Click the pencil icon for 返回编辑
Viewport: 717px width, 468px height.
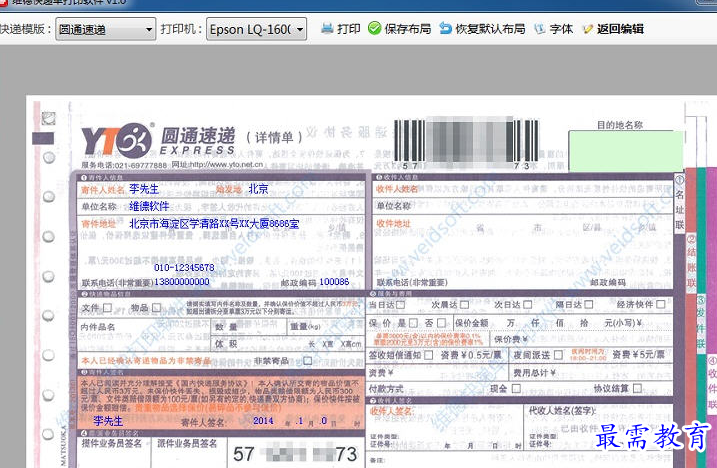[x=588, y=29]
